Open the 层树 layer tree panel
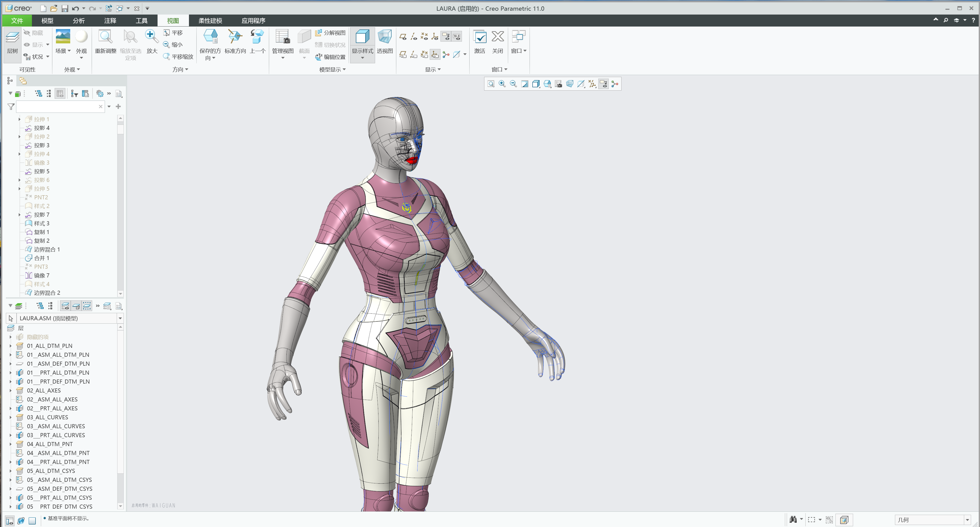 tap(12, 43)
